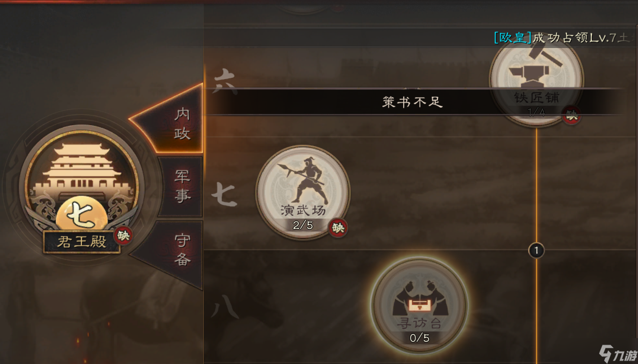Switch to the 军事 tab

click(182, 186)
